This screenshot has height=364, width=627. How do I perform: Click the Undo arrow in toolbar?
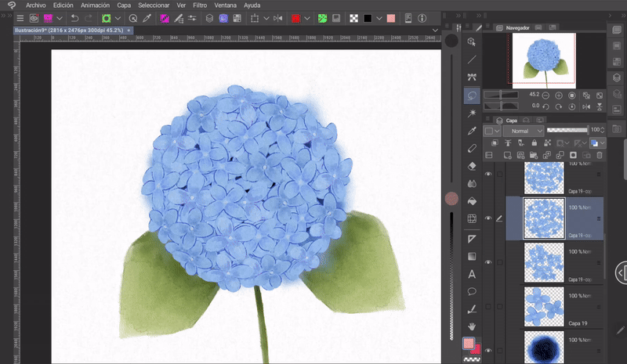74,18
